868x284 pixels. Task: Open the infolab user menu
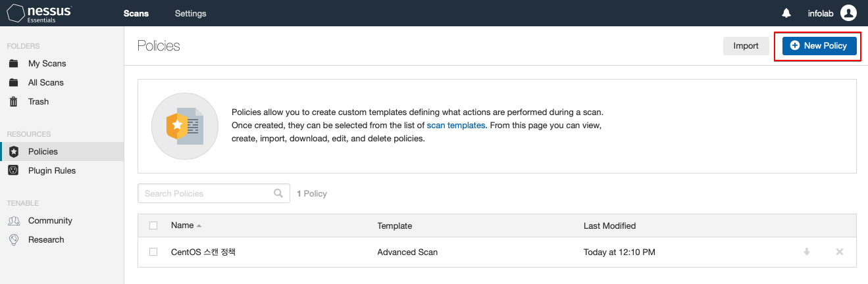click(821, 13)
